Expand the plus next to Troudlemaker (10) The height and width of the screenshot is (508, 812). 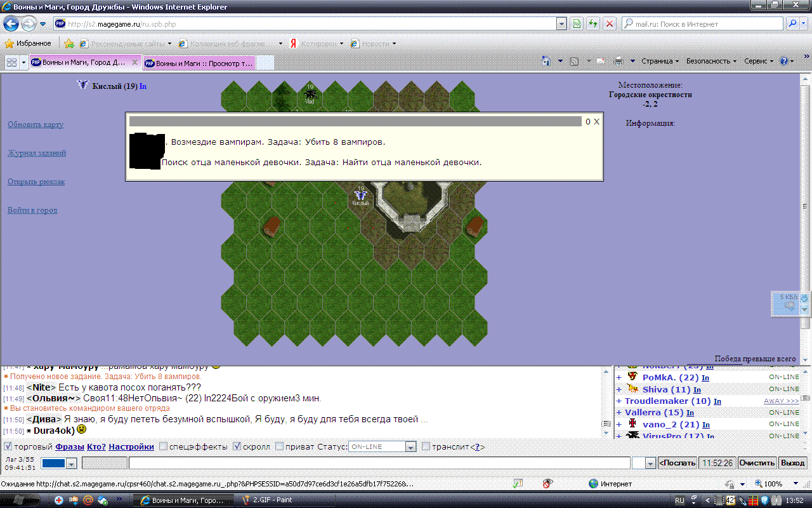coord(619,401)
